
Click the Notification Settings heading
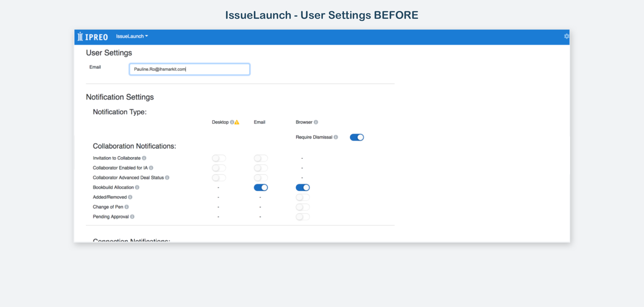click(120, 97)
